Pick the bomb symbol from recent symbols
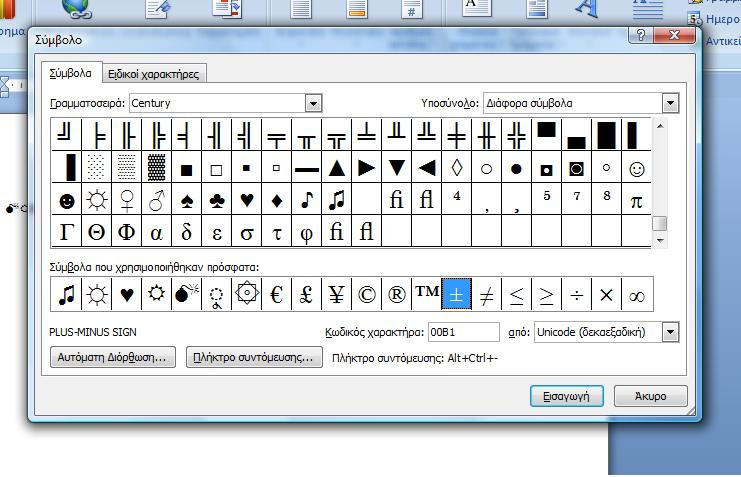The height and width of the screenshot is (477, 741). pos(187,295)
